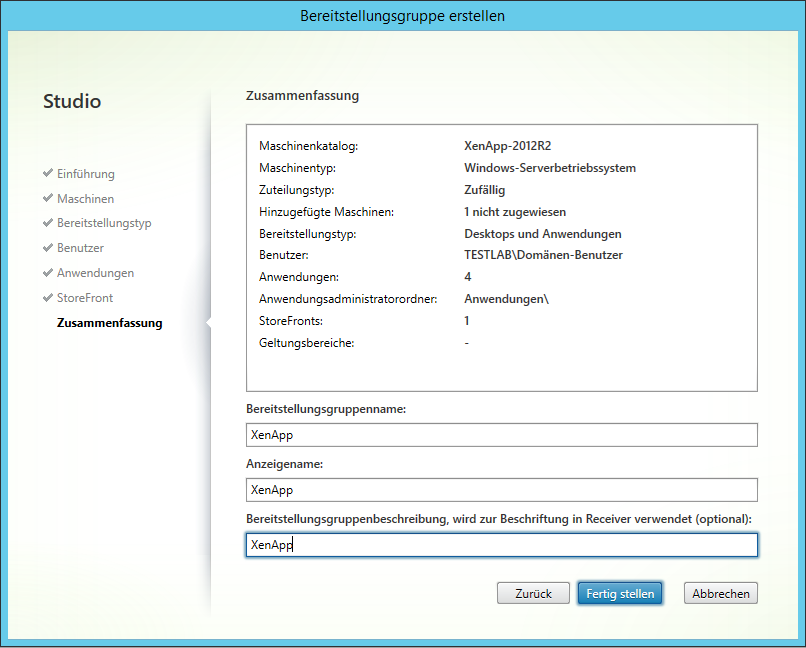Viewport: 806px width, 648px height.
Task: Click the window title 'Bereitstellungsgruppe erstellen'
Action: click(402, 16)
